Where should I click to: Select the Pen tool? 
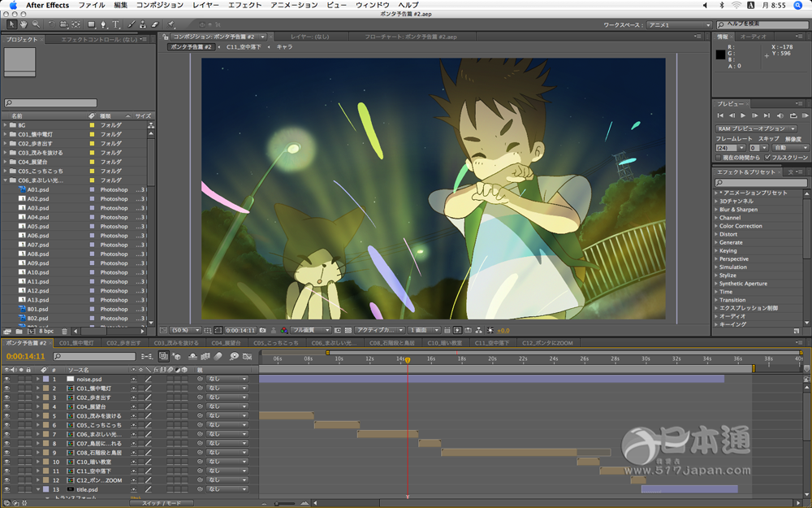pos(103,24)
